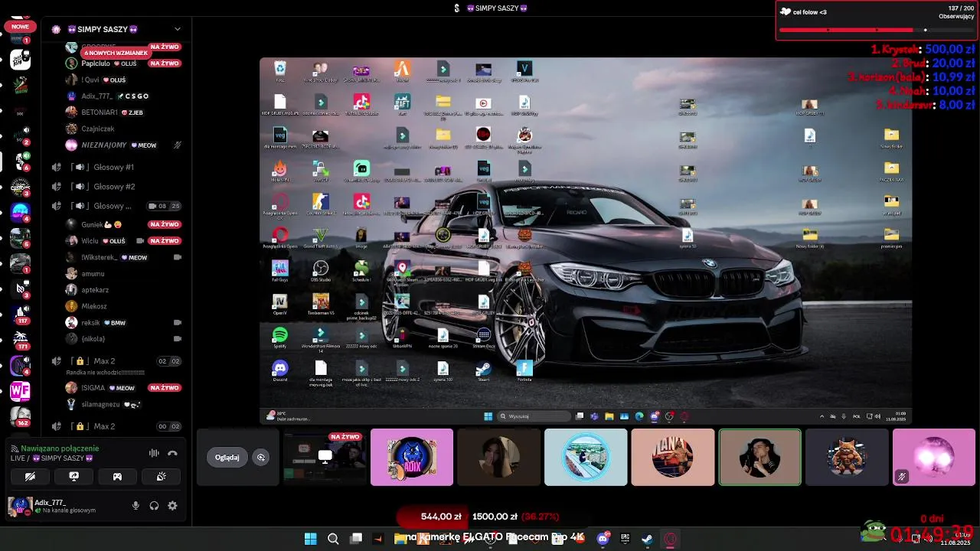
Task: Click the server icon with the 171 badge
Action: [20, 339]
